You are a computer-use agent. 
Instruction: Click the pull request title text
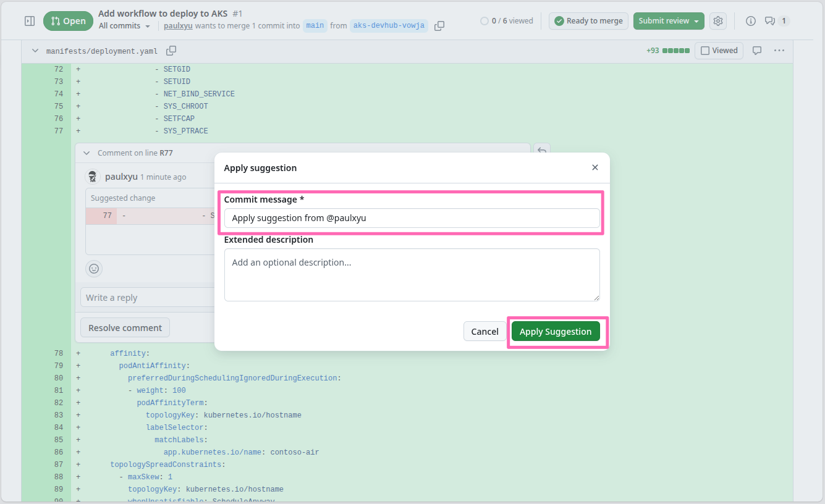coord(163,14)
